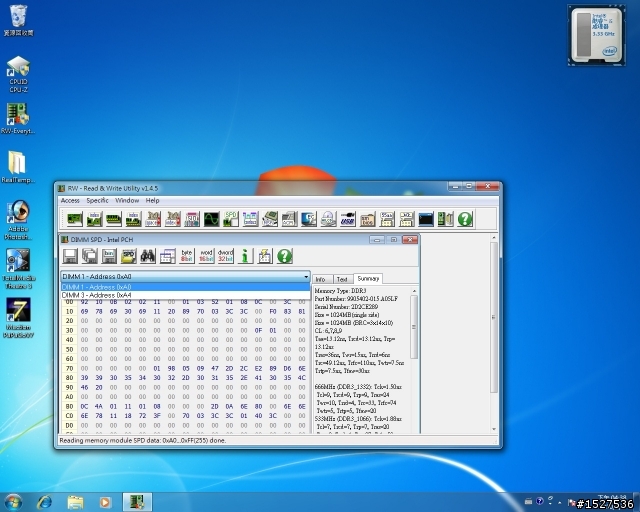Save SPD as binary with bin icon

[109, 256]
